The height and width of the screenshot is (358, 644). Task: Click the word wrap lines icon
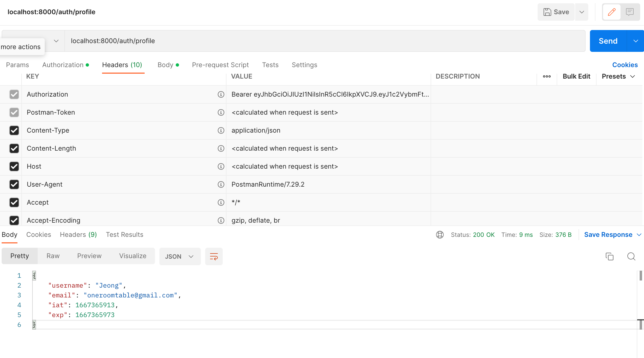point(214,256)
